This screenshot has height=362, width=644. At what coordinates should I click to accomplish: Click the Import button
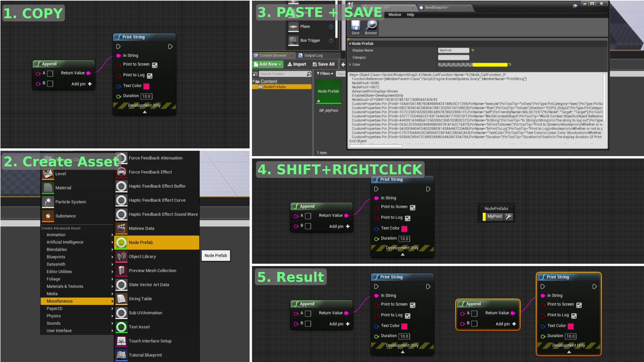pos(297,64)
